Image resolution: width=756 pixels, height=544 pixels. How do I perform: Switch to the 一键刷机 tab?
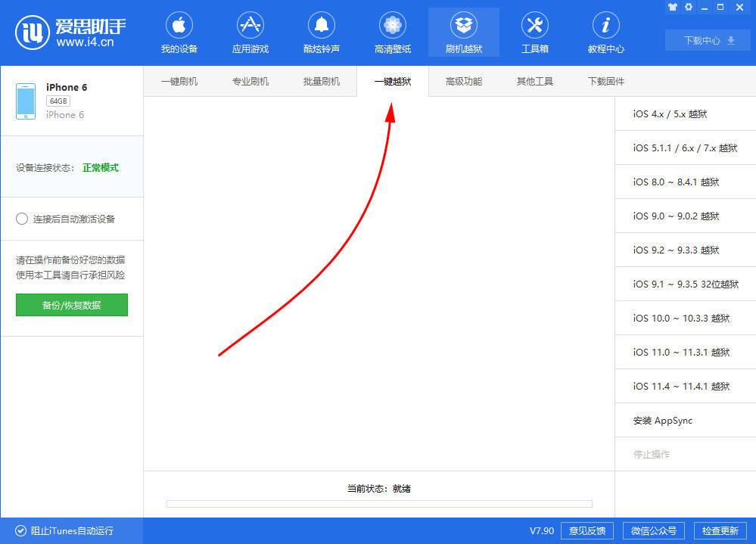(x=179, y=81)
